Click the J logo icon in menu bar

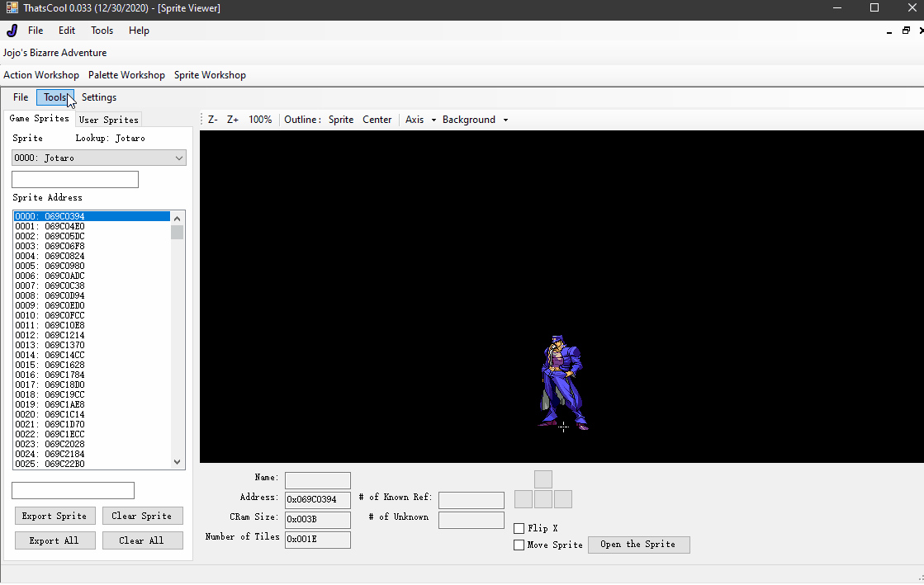click(x=12, y=31)
